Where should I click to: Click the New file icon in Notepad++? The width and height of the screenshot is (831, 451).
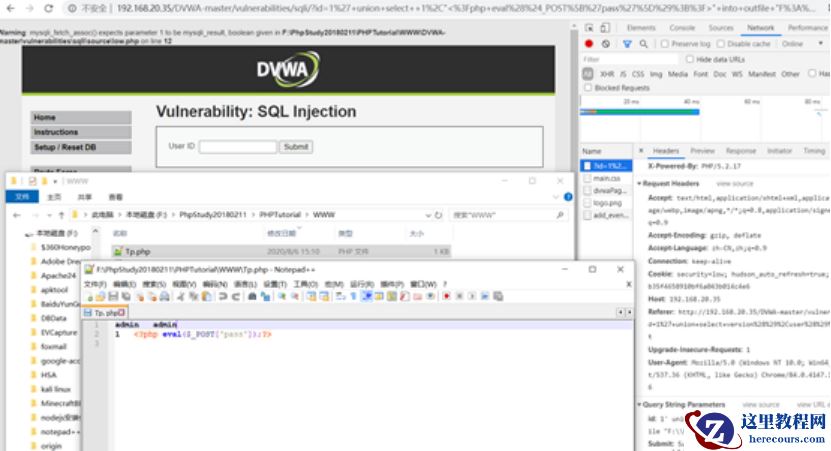pyautogui.click(x=89, y=297)
